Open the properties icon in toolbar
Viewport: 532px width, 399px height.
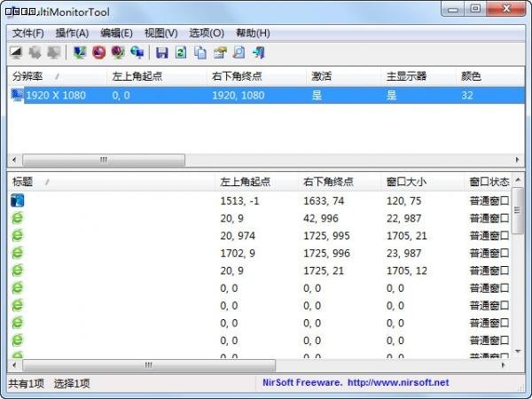[x=220, y=52]
